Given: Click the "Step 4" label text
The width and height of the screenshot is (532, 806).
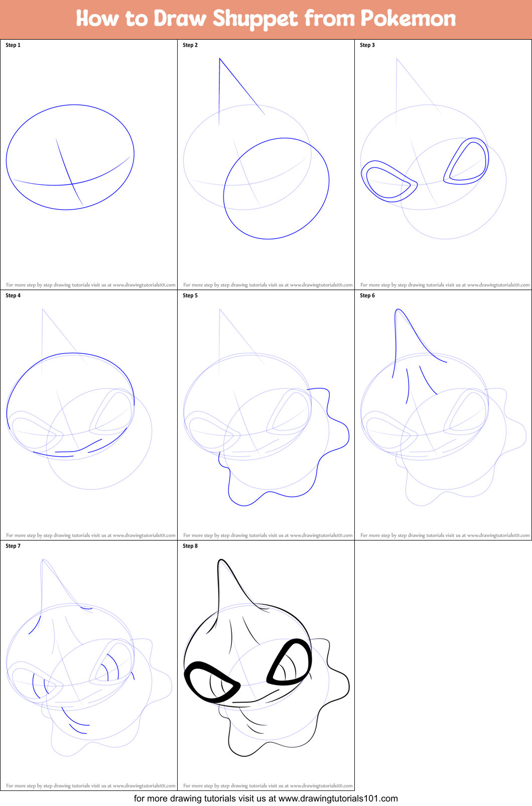Looking at the screenshot, I should pyautogui.click(x=13, y=296).
